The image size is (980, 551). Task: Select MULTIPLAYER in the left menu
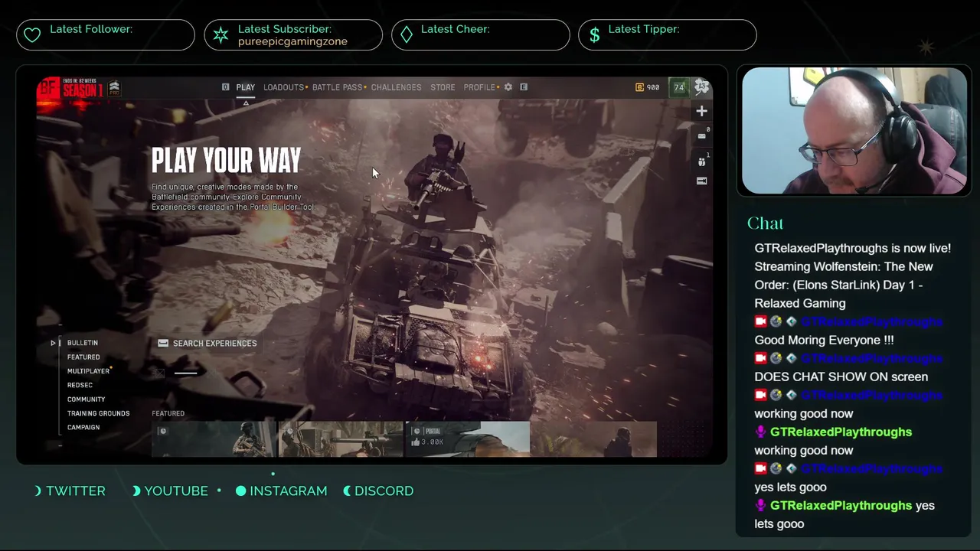(x=88, y=371)
